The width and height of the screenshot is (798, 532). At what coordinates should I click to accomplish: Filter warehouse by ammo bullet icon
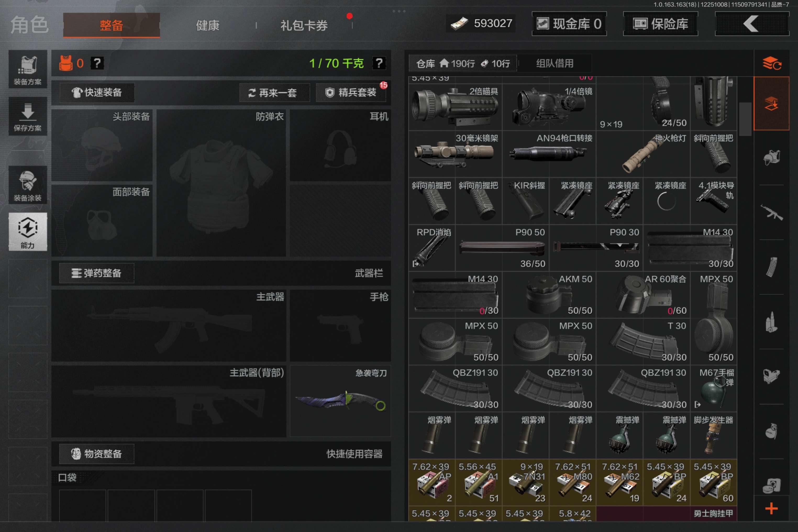coord(771,322)
